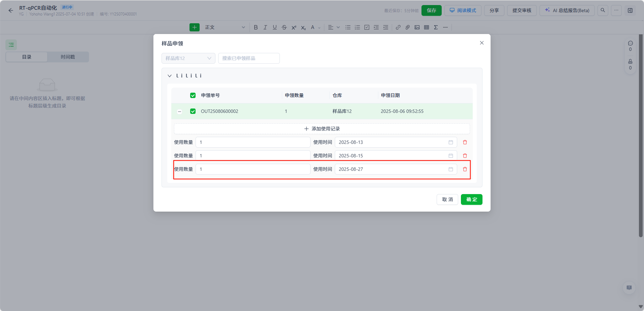The image size is (644, 311).
Task: Click the search magnifier icon in header
Action: (603, 10)
